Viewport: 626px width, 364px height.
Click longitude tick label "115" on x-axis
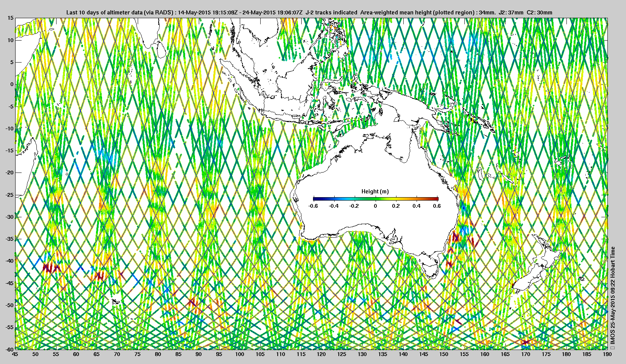pos(301,354)
